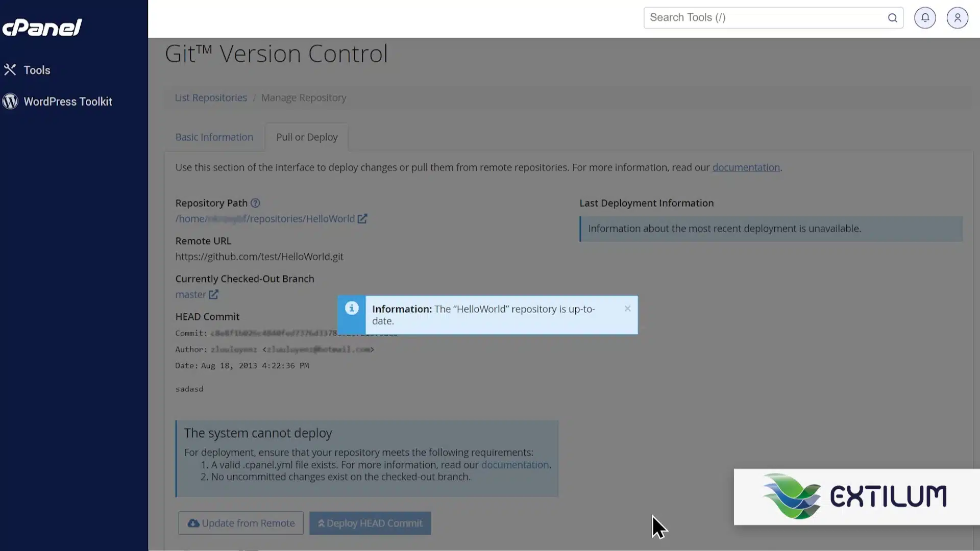Viewport: 980px width, 551px height.
Task: Open the user account menu
Action: (x=957, y=18)
